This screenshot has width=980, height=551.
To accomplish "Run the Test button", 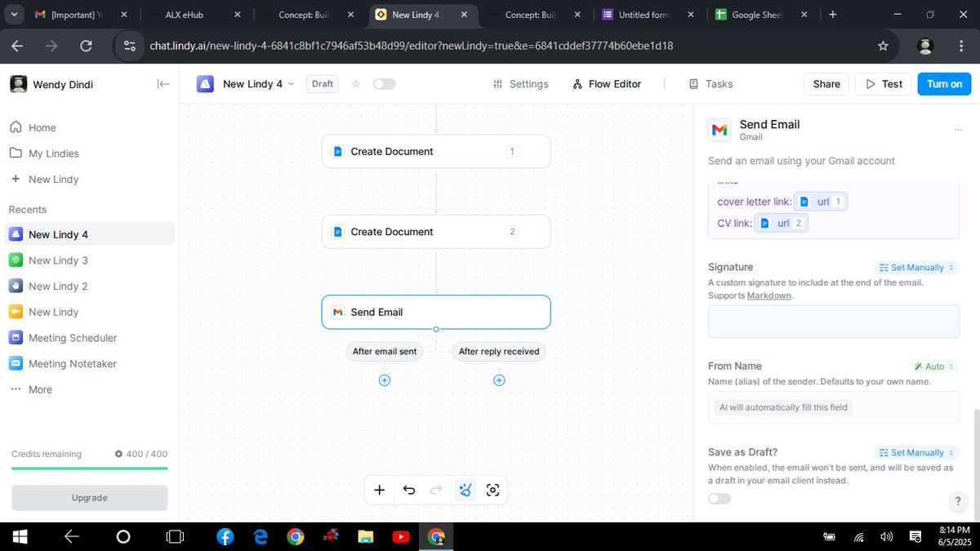I will 884,83.
